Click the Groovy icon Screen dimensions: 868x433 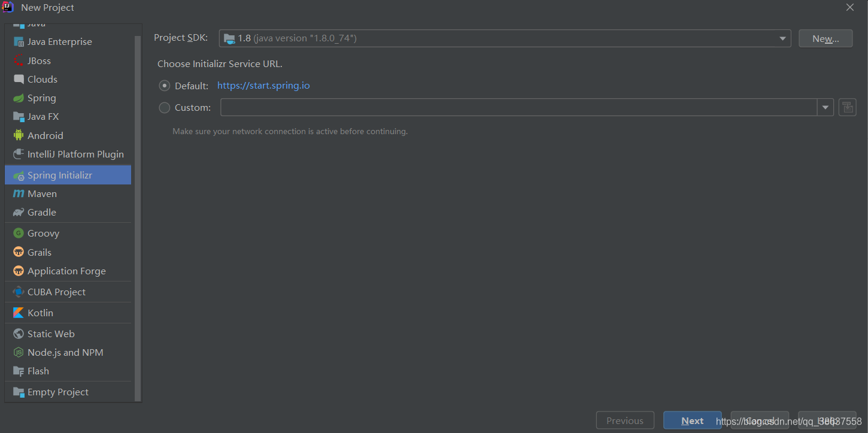pyautogui.click(x=19, y=234)
